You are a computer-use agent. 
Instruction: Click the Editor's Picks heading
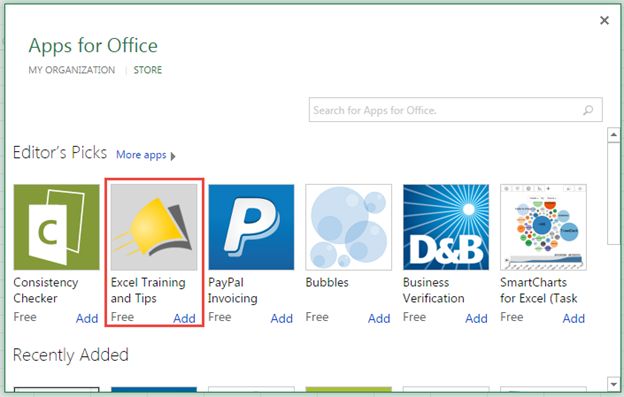point(60,153)
